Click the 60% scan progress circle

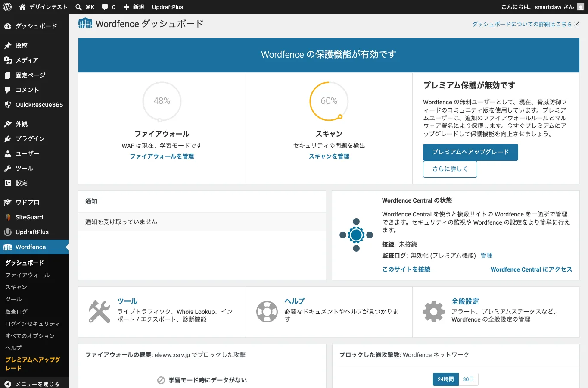tap(329, 102)
